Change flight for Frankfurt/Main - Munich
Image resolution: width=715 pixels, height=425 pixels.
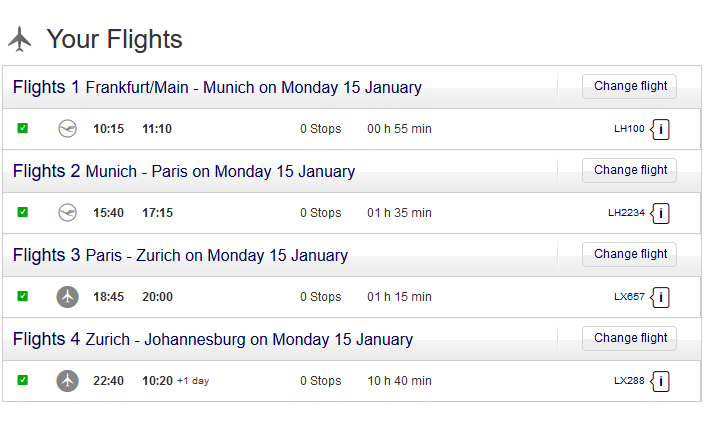[x=630, y=86]
